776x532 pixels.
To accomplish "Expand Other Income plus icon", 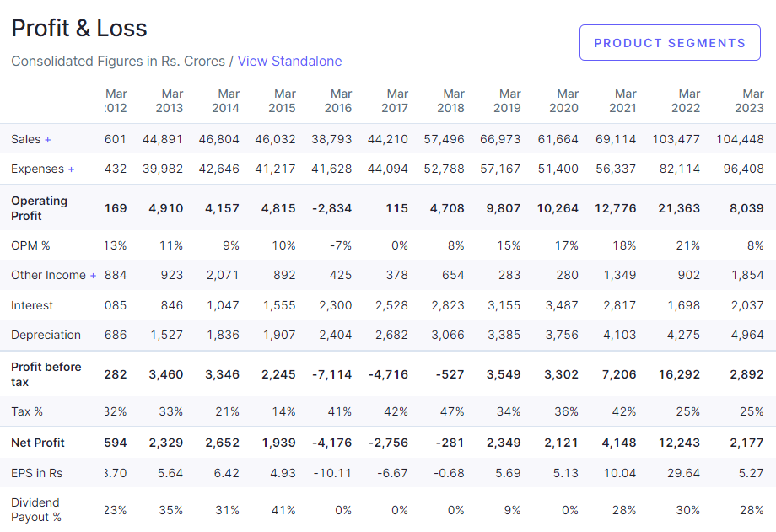I will [93, 276].
